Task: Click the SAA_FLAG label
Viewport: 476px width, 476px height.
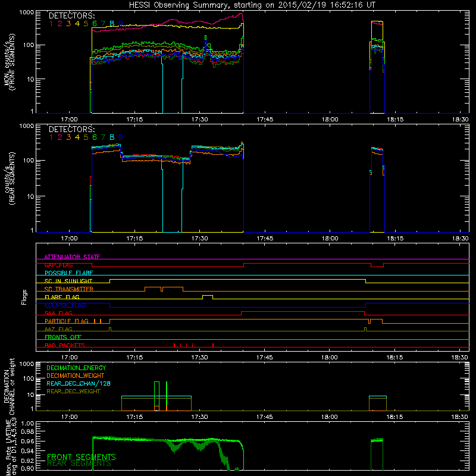Action: tap(58, 313)
